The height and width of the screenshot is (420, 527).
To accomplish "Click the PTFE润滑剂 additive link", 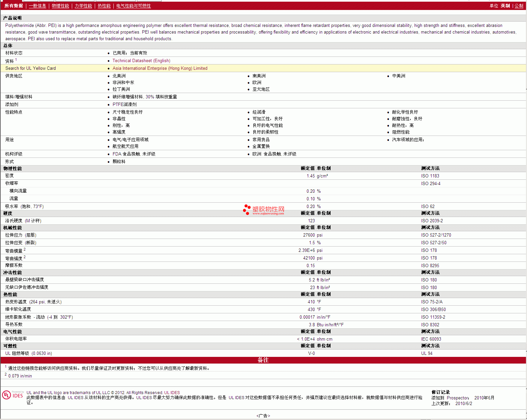I will coord(124,105).
